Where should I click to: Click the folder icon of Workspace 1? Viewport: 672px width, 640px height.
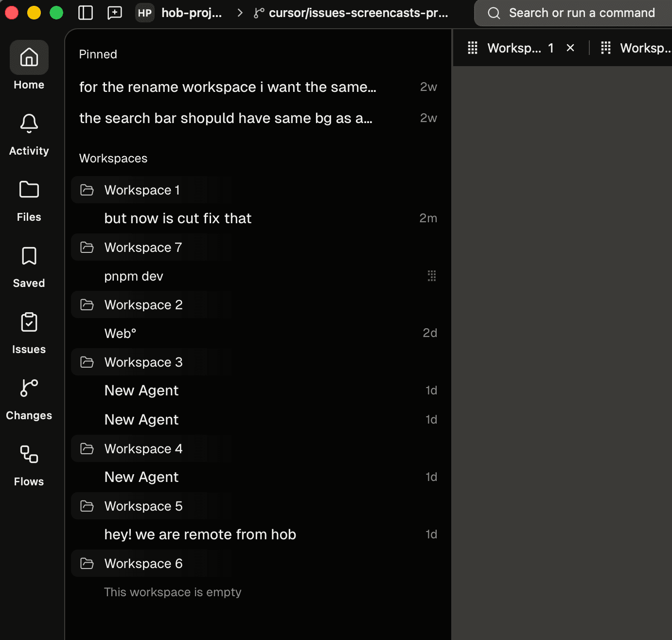click(x=87, y=190)
